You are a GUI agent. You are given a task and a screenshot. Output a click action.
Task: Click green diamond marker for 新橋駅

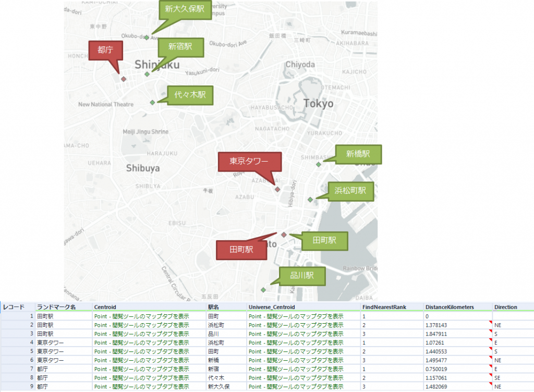pyautogui.click(x=318, y=164)
